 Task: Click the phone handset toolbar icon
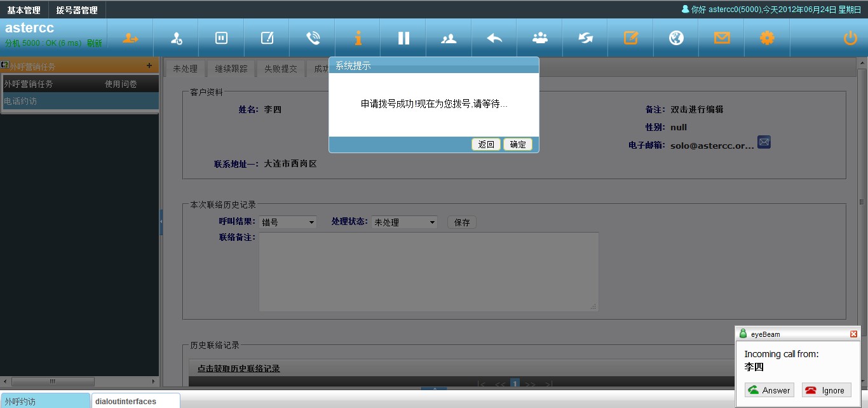(x=313, y=38)
